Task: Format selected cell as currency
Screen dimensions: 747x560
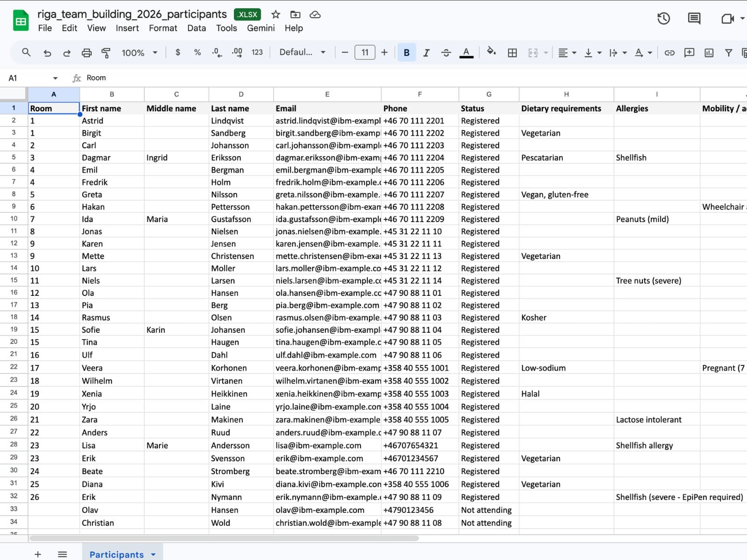Action: 177,52
